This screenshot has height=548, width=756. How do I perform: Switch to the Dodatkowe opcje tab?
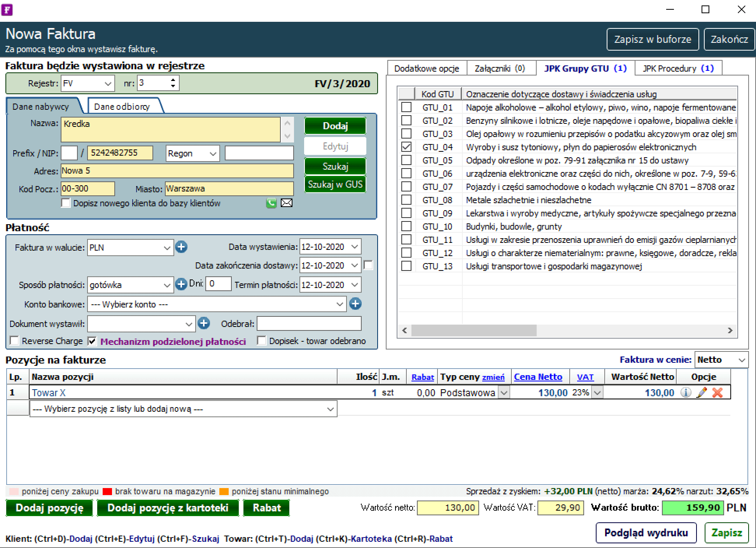coord(427,68)
